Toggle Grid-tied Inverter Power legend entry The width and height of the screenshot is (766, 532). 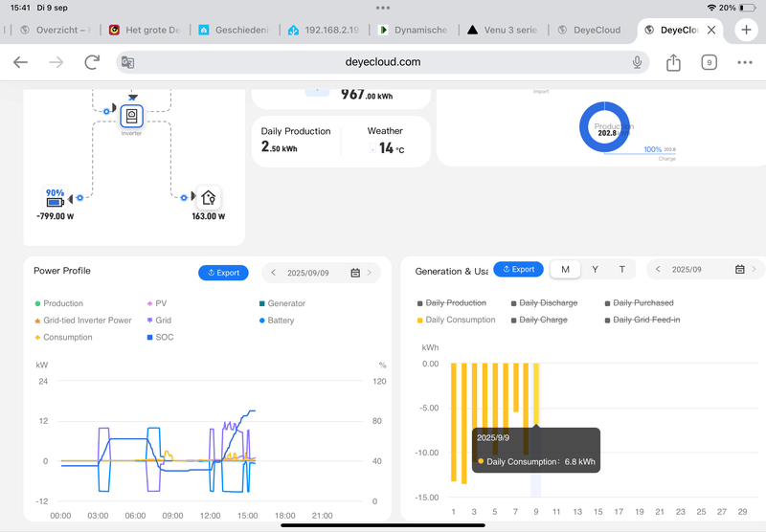[x=83, y=321]
